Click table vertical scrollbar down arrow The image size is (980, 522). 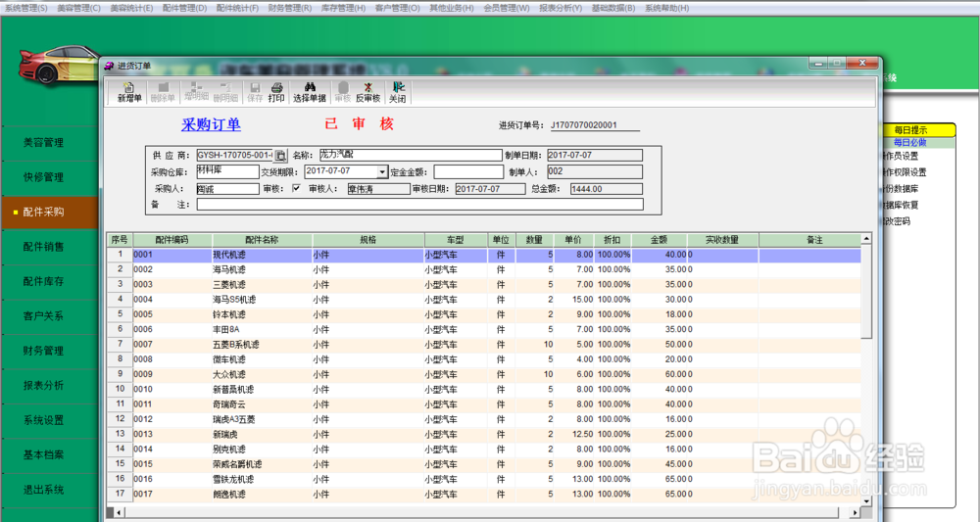866,500
